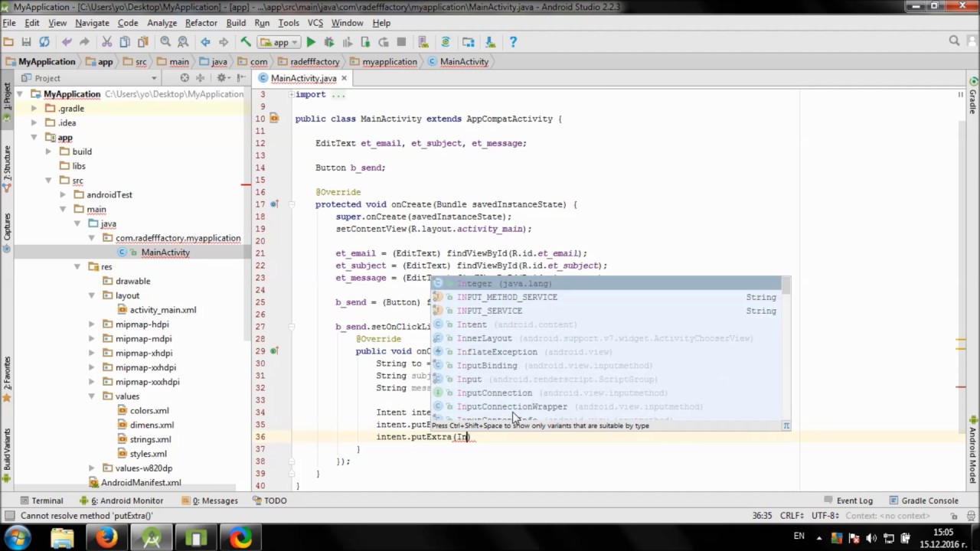Open the Navigate menu
980x551 pixels.
pyautogui.click(x=92, y=23)
